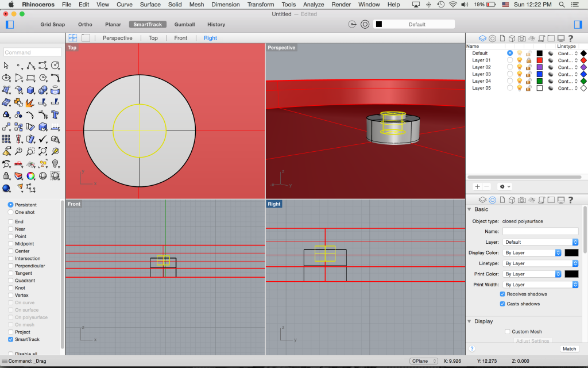Hide Layer 03 with its light bulb
Screen dimensions: 588x368
[x=519, y=74]
